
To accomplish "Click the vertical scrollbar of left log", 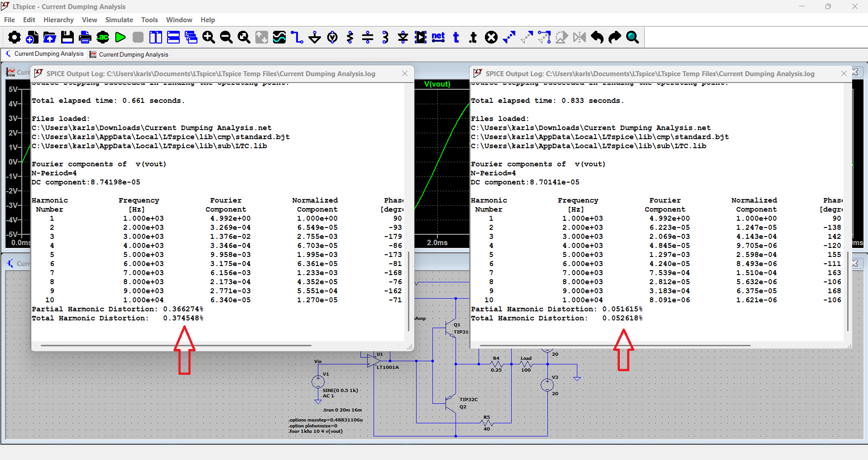I will pos(408,291).
